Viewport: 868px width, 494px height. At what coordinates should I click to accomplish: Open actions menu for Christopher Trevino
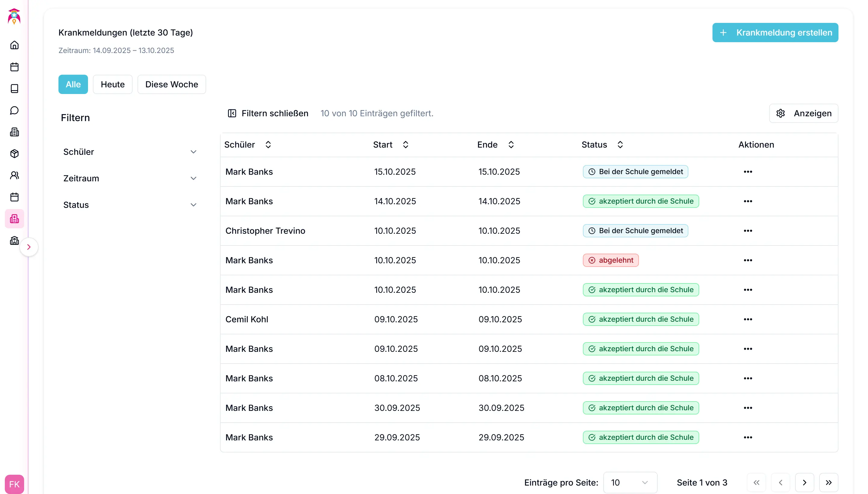tap(747, 231)
